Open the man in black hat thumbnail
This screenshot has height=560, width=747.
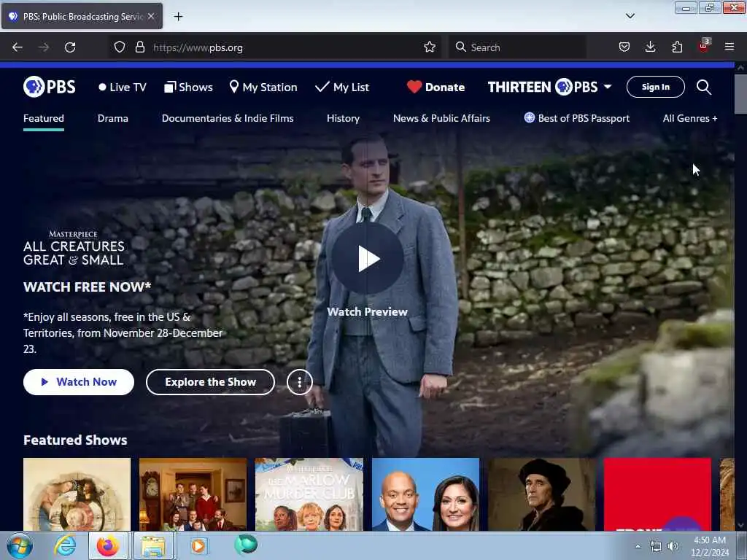coord(542,494)
